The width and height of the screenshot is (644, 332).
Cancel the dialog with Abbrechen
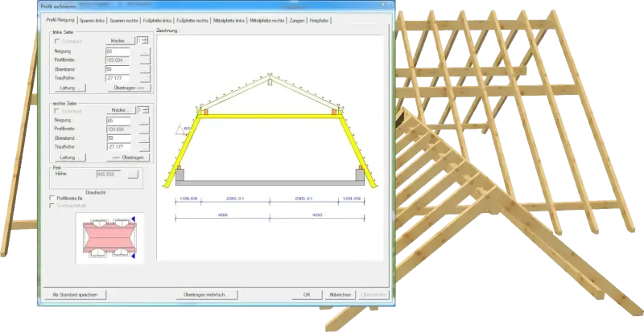tap(339, 294)
